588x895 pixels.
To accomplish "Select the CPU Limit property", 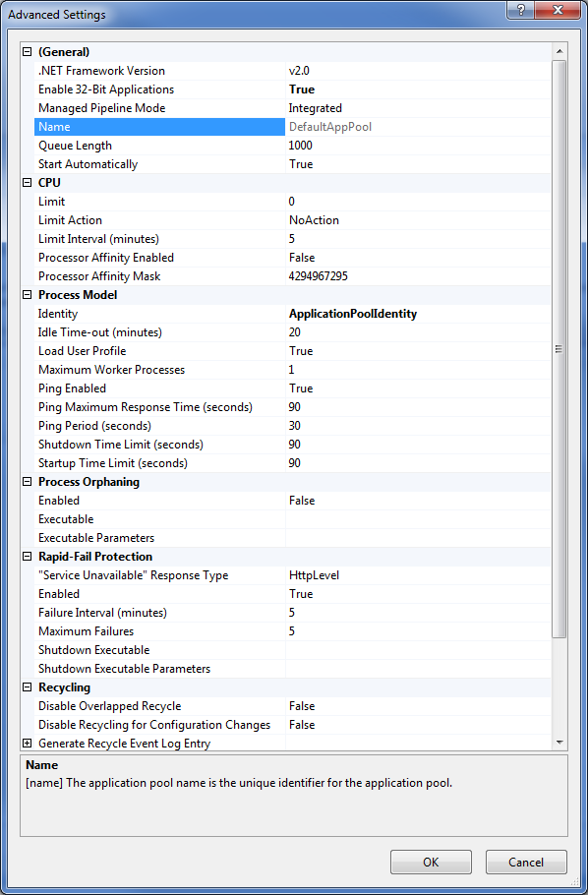I will (x=160, y=202).
